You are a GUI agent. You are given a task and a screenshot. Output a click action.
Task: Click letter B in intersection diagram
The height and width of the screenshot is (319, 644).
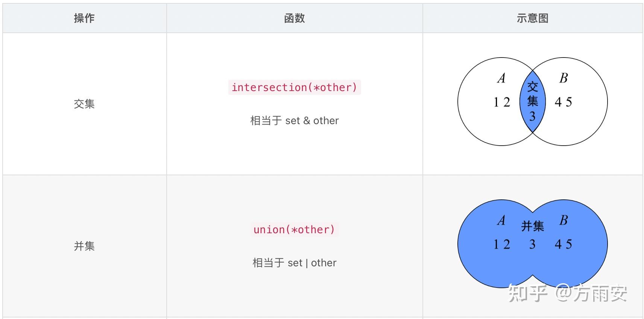(563, 78)
